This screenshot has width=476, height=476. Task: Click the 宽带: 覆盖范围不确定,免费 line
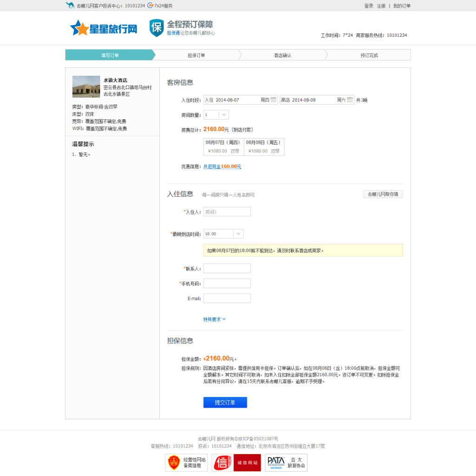(99, 121)
